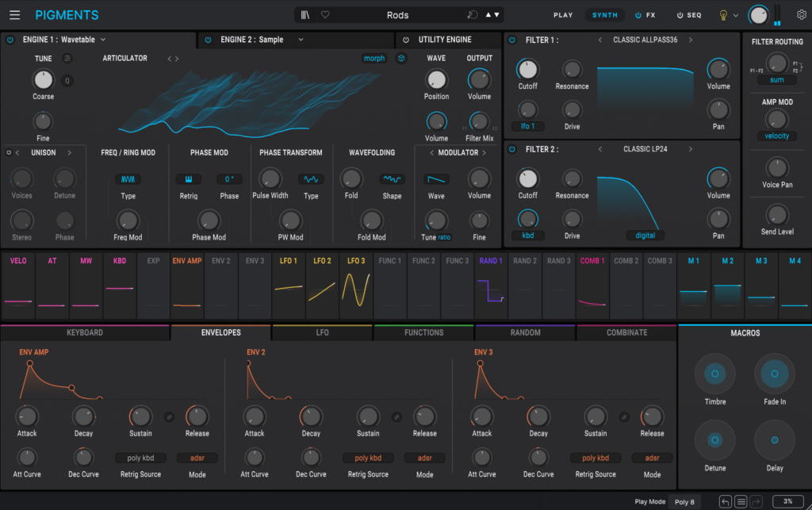Open the FUNCTIONS modulation tab
Viewport: 812px width, 510px height.
click(x=423, y=332)
